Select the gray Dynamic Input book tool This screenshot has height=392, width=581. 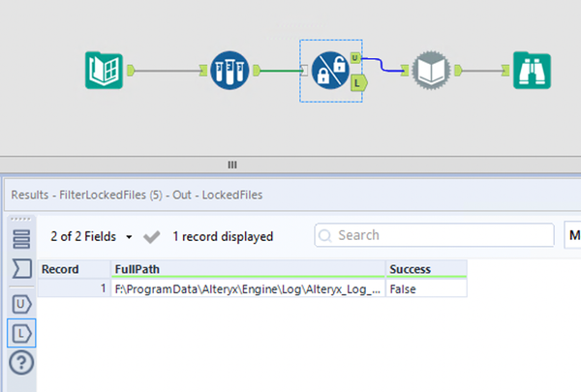point(431,70)
